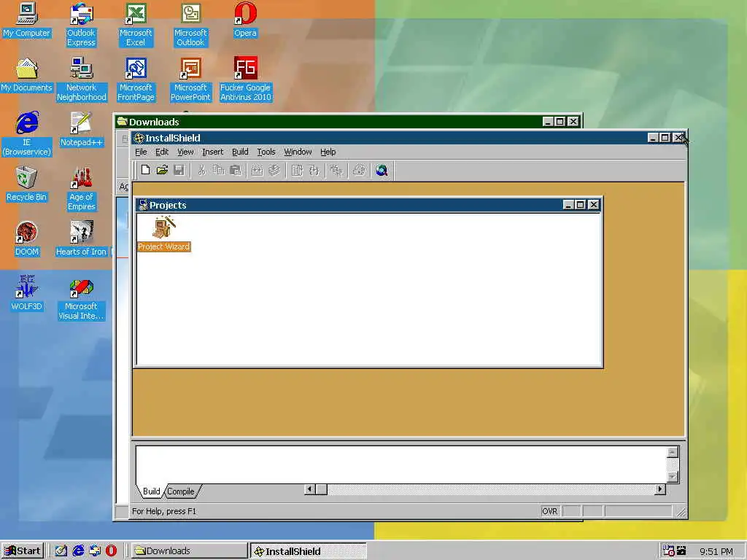Select Microsoft FrontPage desktop shortcut
This screenshot has width=747, height=560.
click(x=136, y=79)
